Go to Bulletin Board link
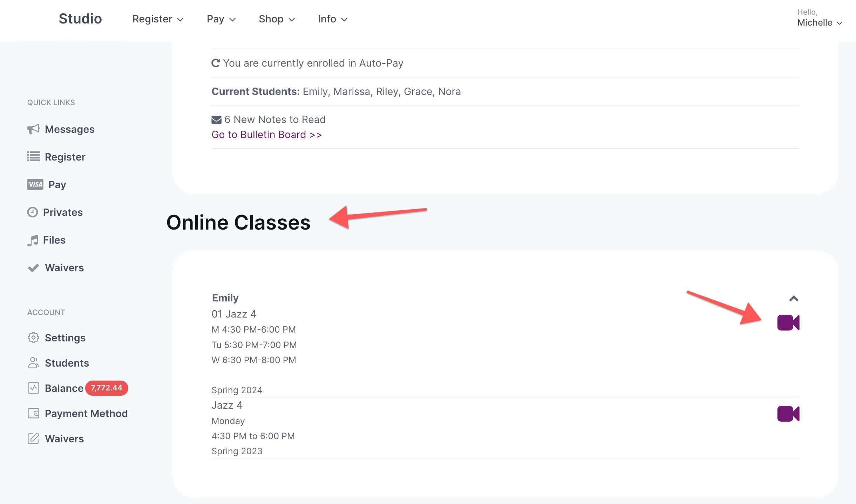 [x=266, y=135]
